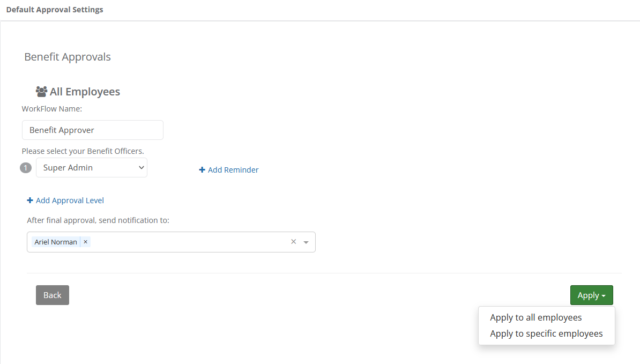640x364 pixels.
Task: Click the caret arrow on Apply button
Action: (604, 296)
